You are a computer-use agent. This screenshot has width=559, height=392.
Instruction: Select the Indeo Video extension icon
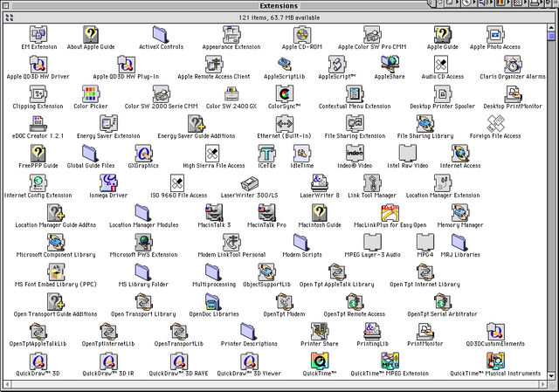point(355,154)
